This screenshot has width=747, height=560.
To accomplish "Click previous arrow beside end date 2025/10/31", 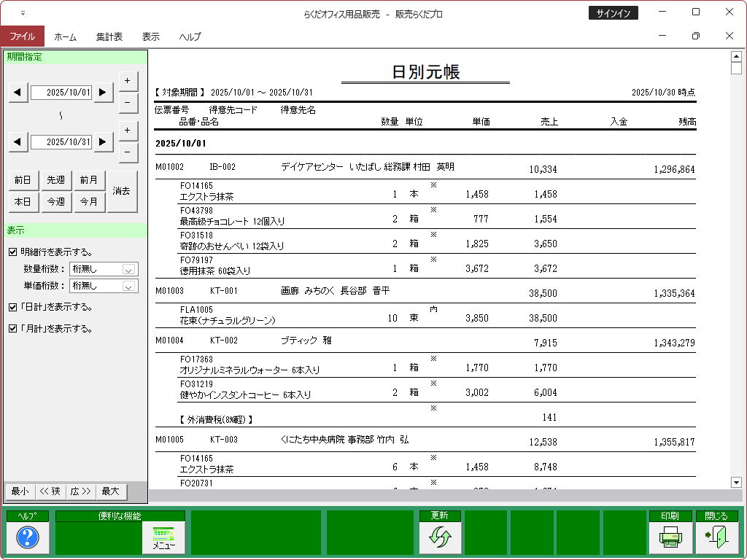I will click(18, 142).
